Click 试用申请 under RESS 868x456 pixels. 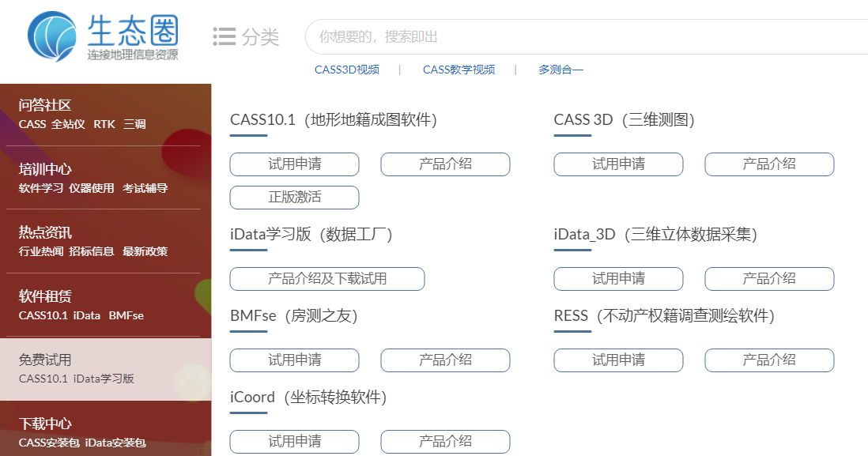tap(618, 360)
